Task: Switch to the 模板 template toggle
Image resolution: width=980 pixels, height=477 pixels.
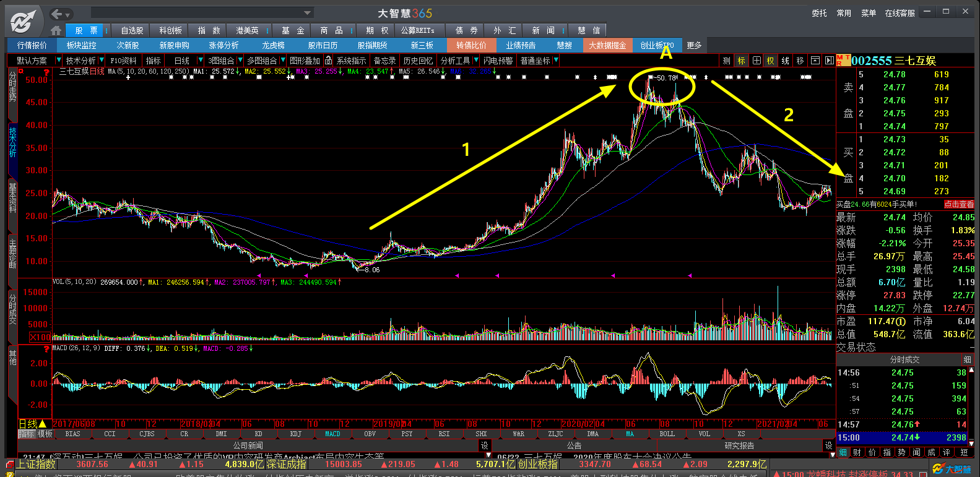Action: pos(45,434)
